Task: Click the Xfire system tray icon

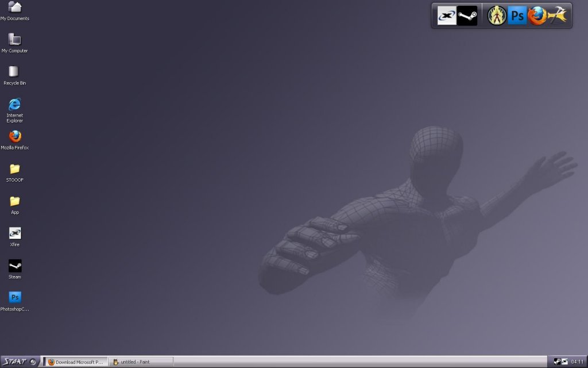Action: coord(565,362)
